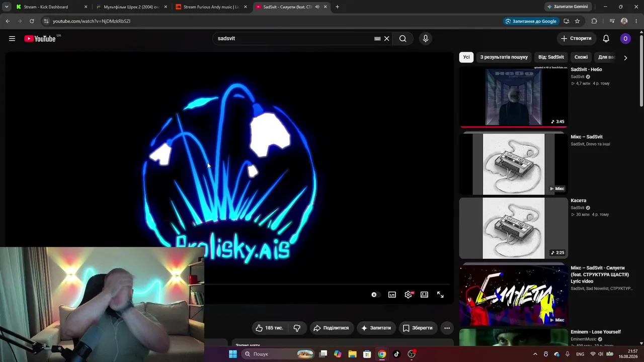Screen dimensions: 644x362
Task: Install app icon in address bar
Action: pyautogui.click(x=567, y=21)
